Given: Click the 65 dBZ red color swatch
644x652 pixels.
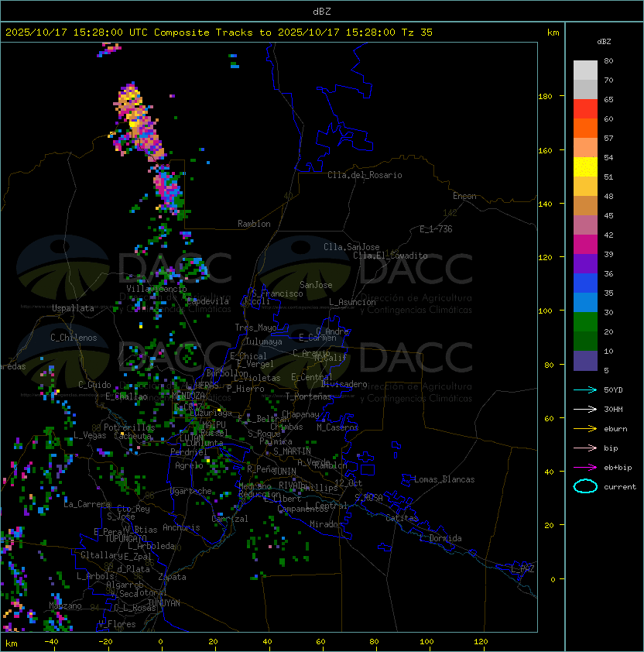Looking at the screenshot, I should pos(585,109).
